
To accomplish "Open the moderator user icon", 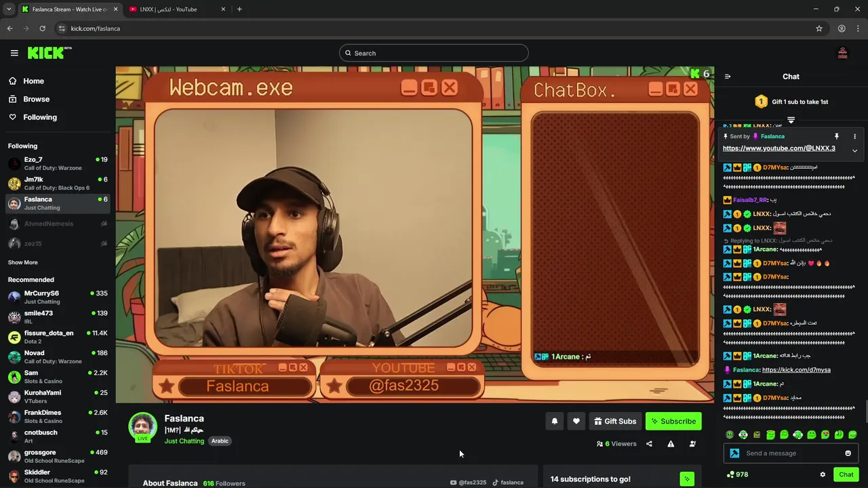I will [x=692, y=444].
